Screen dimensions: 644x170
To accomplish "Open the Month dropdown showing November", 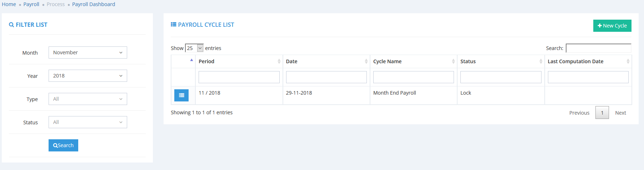I will [88, 52].
